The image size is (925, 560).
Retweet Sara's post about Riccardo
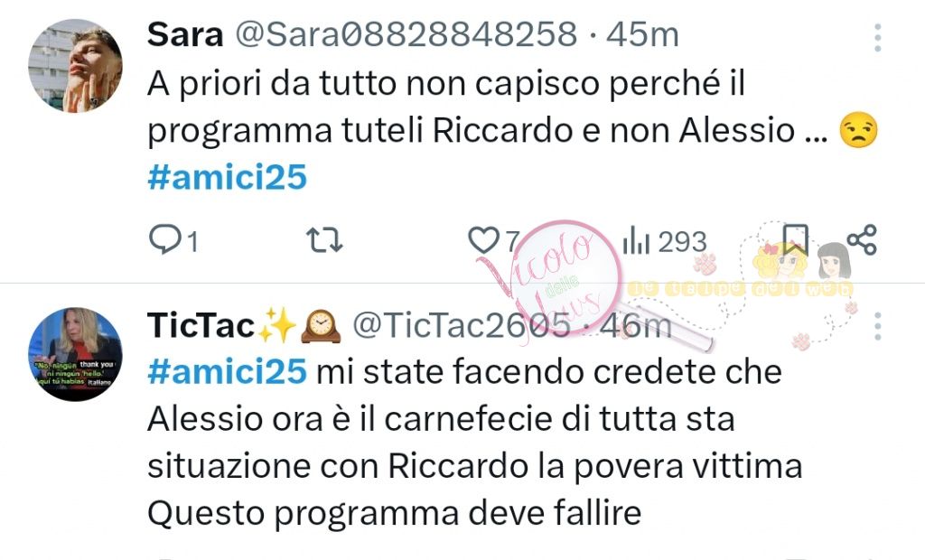324,241
